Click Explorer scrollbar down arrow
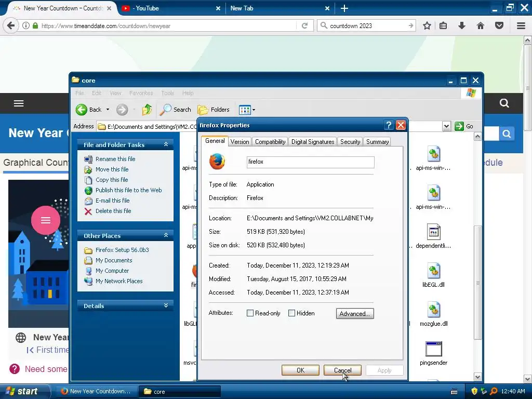The width and height of the screenshot is (532, 399). (x=478, y=377)
